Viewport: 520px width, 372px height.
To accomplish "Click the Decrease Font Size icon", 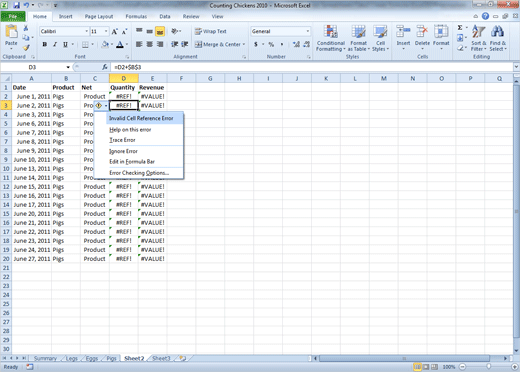I will [124, 32].
